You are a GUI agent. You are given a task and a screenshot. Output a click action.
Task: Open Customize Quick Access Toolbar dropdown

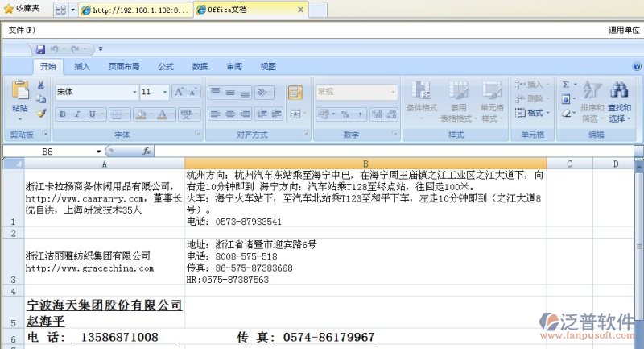(101, 49)
